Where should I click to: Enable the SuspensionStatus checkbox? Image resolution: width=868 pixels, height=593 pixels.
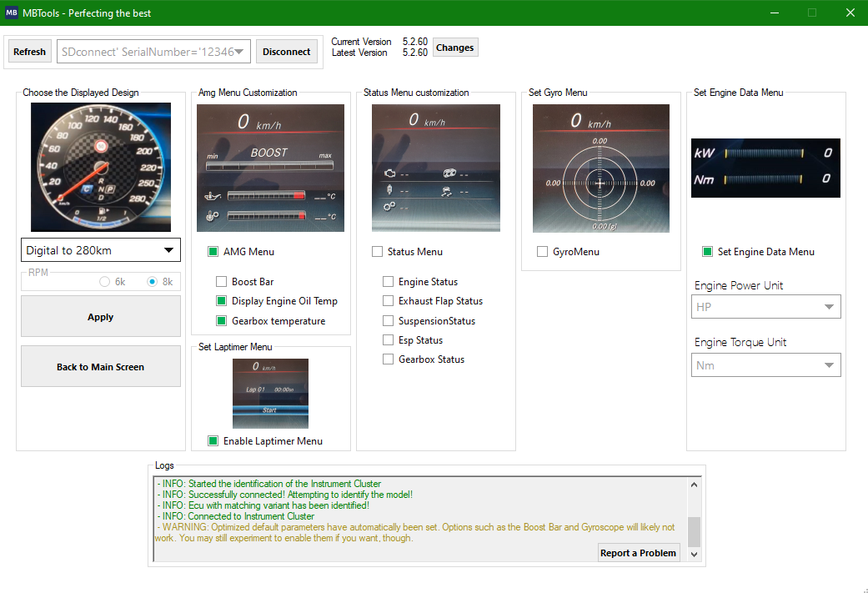389,321
